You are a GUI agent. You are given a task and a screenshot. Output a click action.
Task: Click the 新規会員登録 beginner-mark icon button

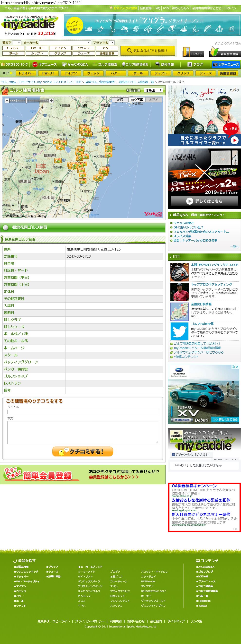coord(225,52)
